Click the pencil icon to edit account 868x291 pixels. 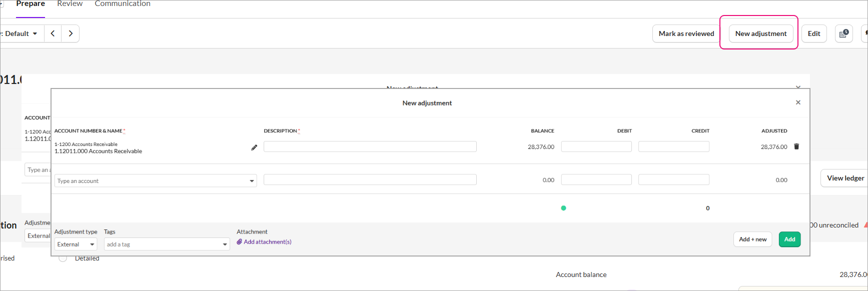[254, 147]
